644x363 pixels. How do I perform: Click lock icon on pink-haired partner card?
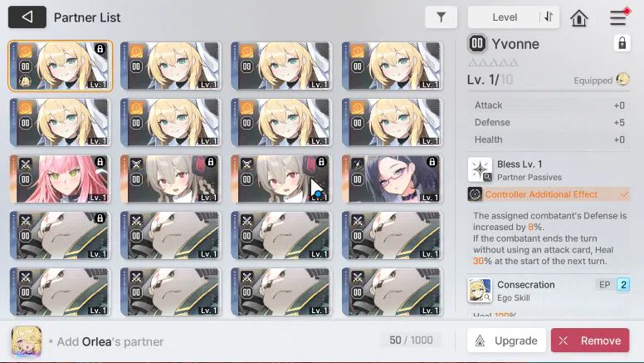pyautogui.click(x=100, y=162)
